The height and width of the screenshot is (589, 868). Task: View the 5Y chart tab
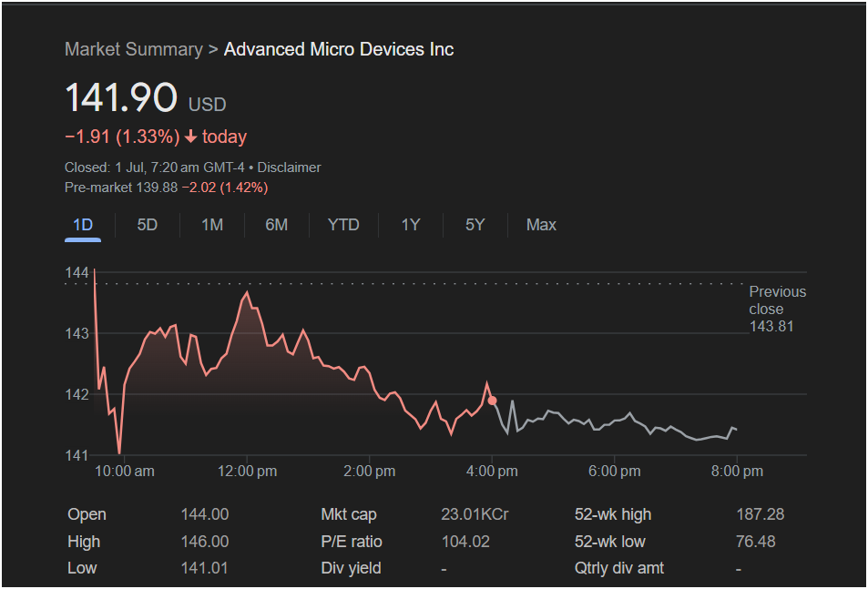pyautogui.click(x=475, y=225)
